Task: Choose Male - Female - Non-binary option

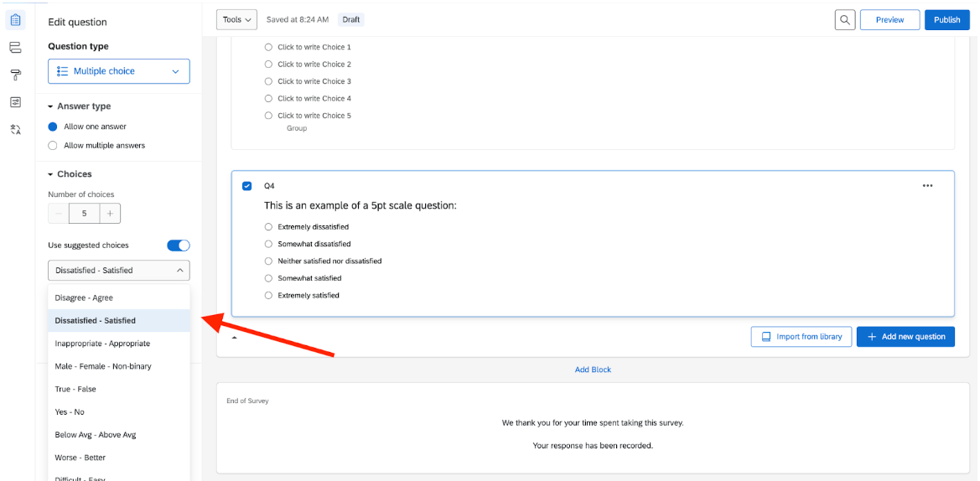Action: pyautogui.click(x=119, y=366)
